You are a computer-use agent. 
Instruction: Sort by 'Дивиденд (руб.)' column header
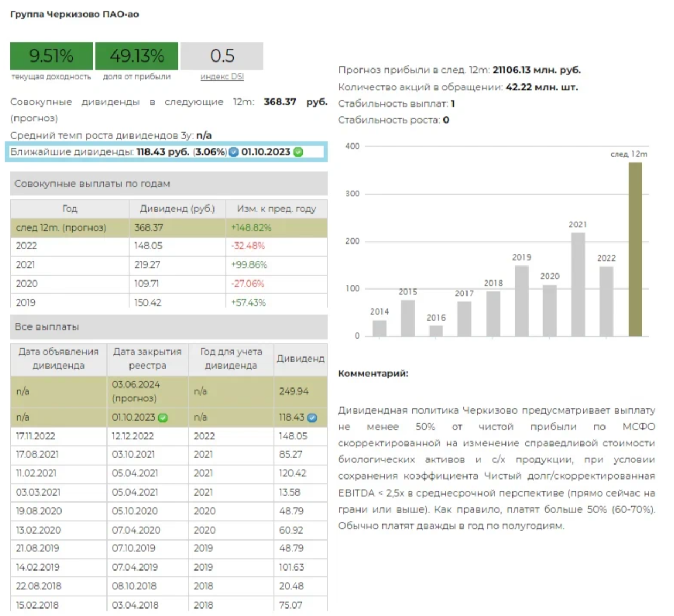tap(177, 209)
